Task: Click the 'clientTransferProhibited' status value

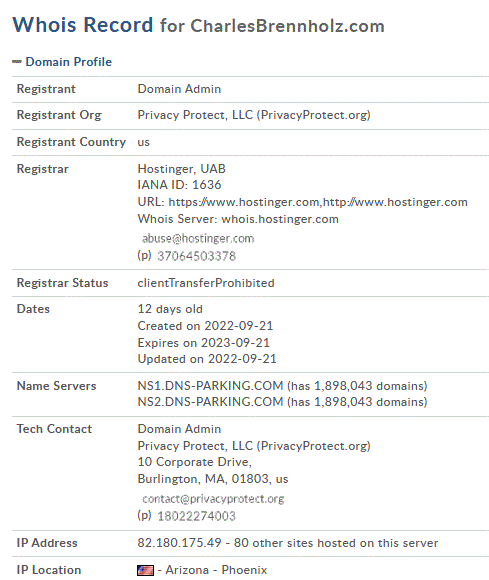Action: [206, 283]
